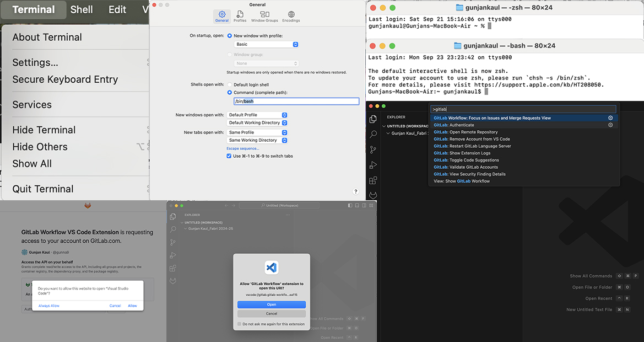This screenshot has width=644, height=342.
Task: Click Cancel in the VS Code URI dialog
Action: coord(272,314)
